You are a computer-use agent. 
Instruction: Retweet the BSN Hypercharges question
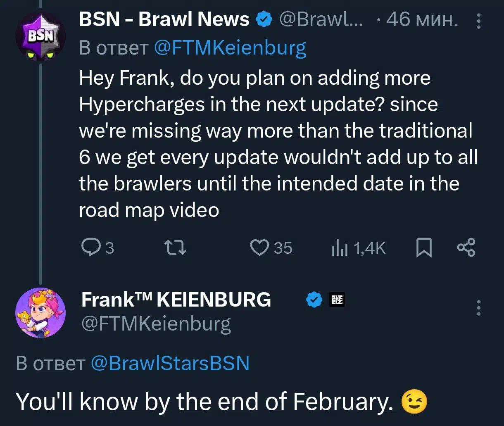tap(175, 248)
